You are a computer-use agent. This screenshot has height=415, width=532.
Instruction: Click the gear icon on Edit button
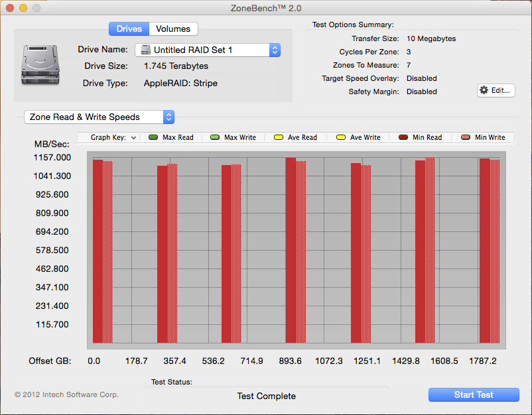click(484, 90)
